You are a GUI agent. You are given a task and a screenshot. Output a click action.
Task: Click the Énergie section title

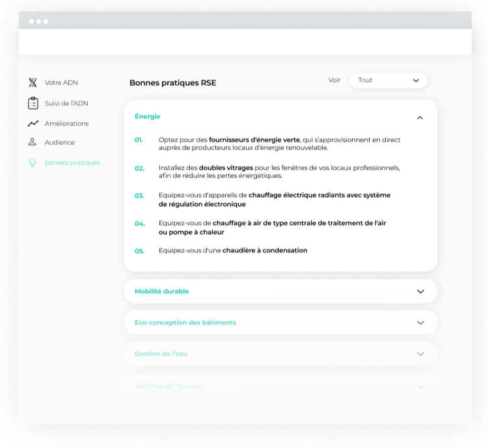tap(148, 116)
